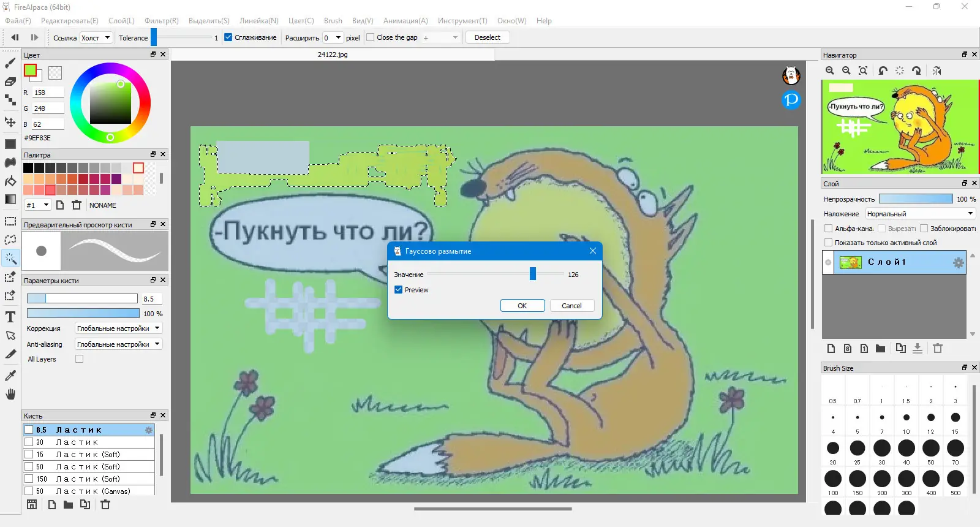Enable the Альфа-канал checkbox
This screenshot has height=527, width=980.
828,229
